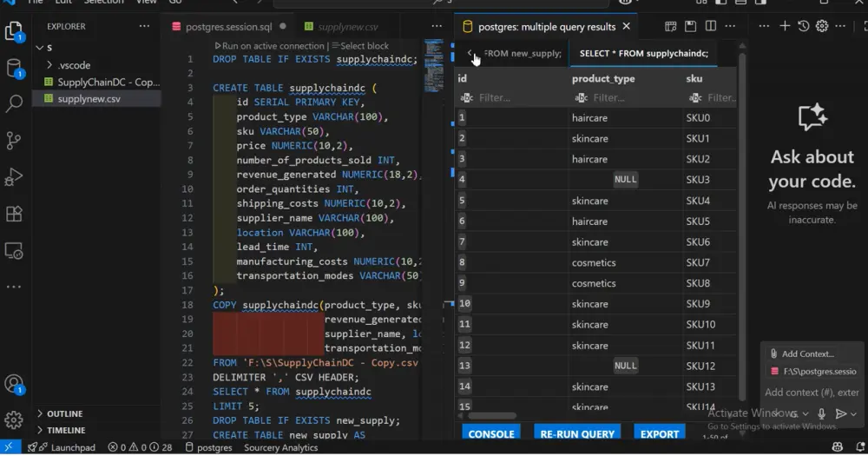Click the CONSOLE button
The image size is (868, 456).
click(x=491, y=433)
